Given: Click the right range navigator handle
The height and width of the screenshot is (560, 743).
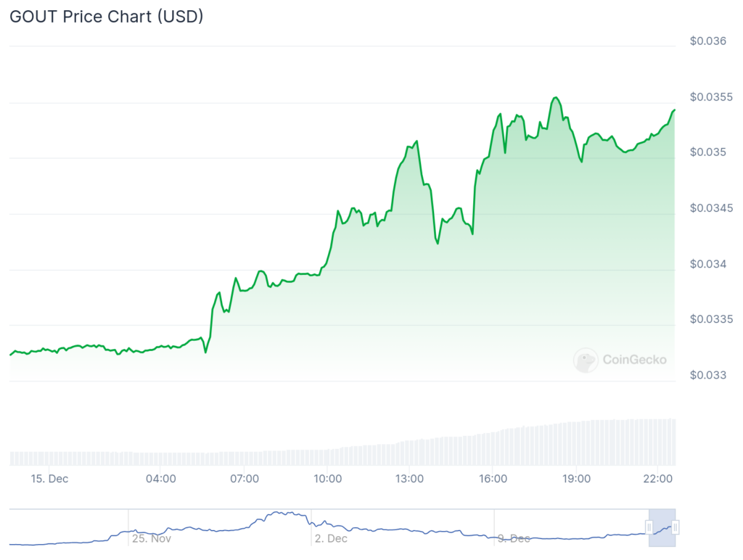Looking at the screenshot, I should (x=676, y=527).
